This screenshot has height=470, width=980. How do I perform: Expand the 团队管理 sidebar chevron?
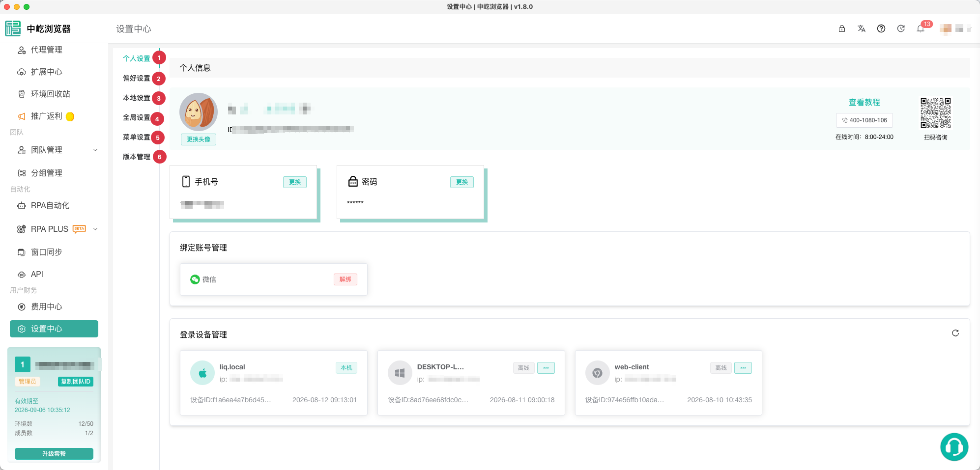tap(95, 150)
